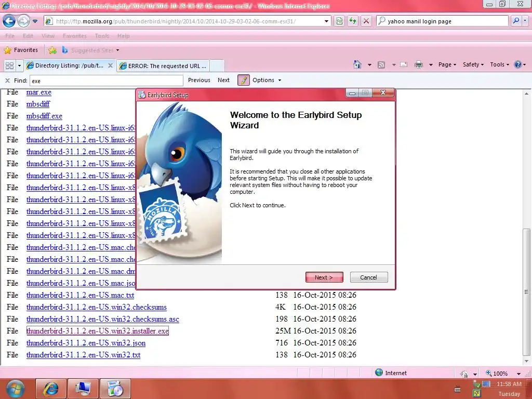The height and width of the screenshot is (399, 532).
Task: Cancel the Earlybird Setup wizard
Action: pos(369,277)
